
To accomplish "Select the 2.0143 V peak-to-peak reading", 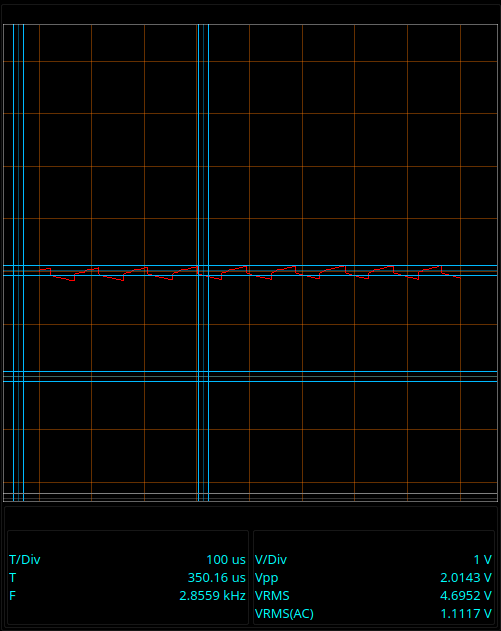I will tap(466, 578).
